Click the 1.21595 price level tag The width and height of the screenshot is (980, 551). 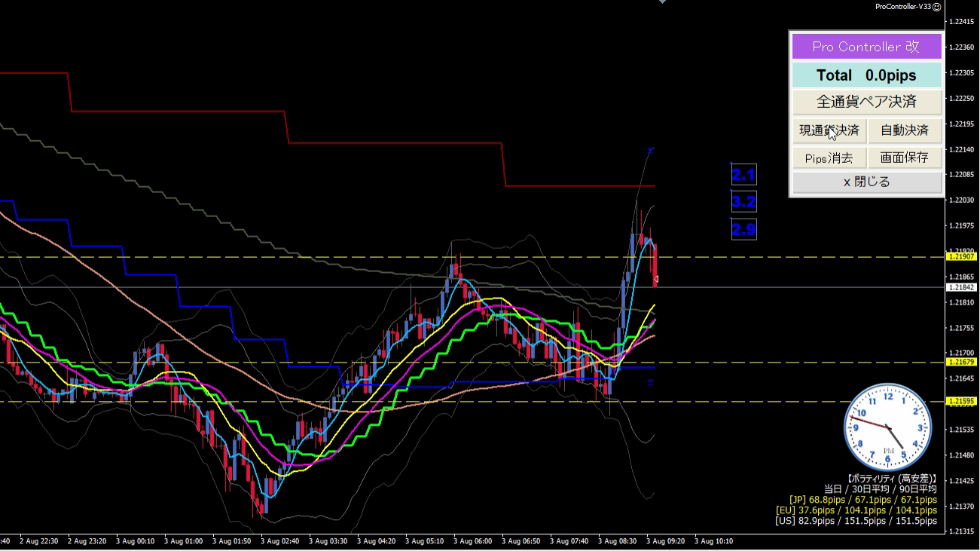(962, 401)
